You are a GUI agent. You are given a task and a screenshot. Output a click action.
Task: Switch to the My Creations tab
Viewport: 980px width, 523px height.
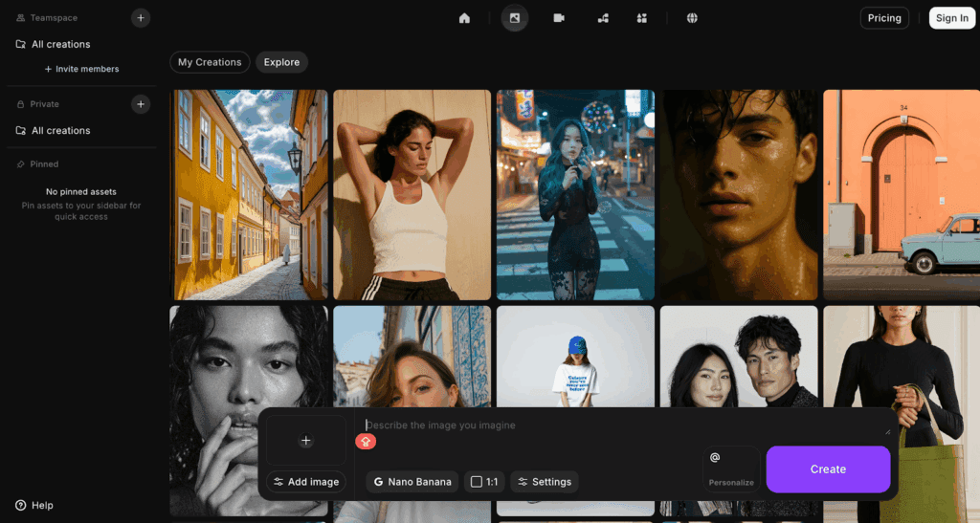click(x=210, y=62)
